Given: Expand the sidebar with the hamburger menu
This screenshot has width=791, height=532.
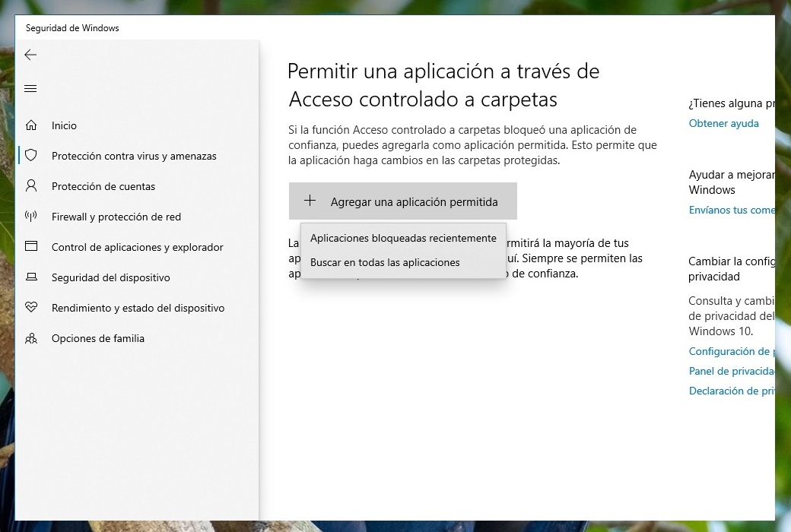Looking at the screenshot, I should (30, 88).
